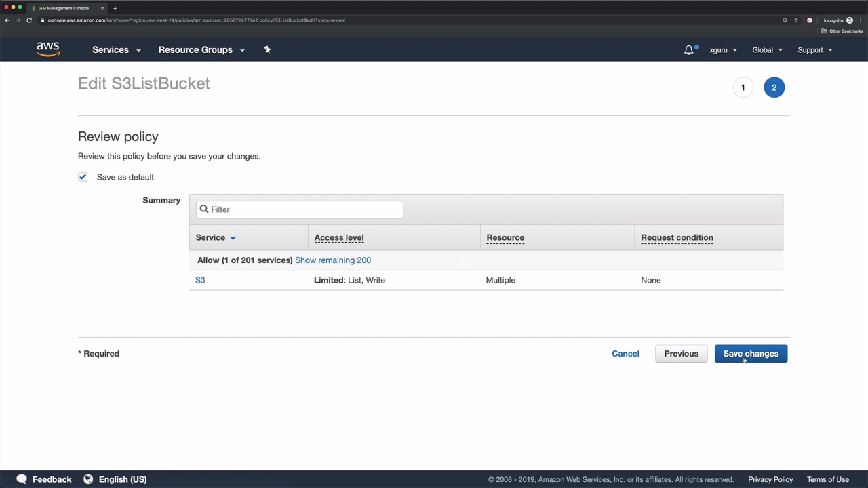Expand the Services dropdown menu
The height and width of the screenshot is (488, 868).
click(117, 49)
